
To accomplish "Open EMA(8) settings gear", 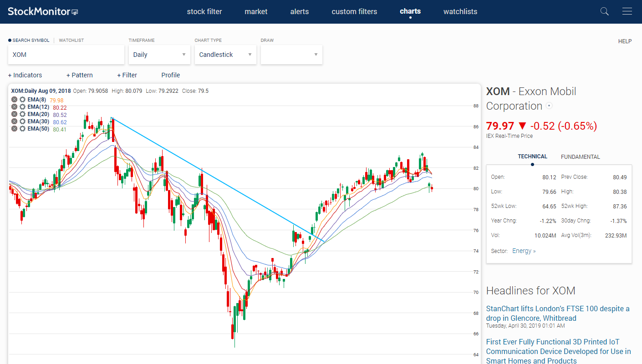I will pos(22,100).
